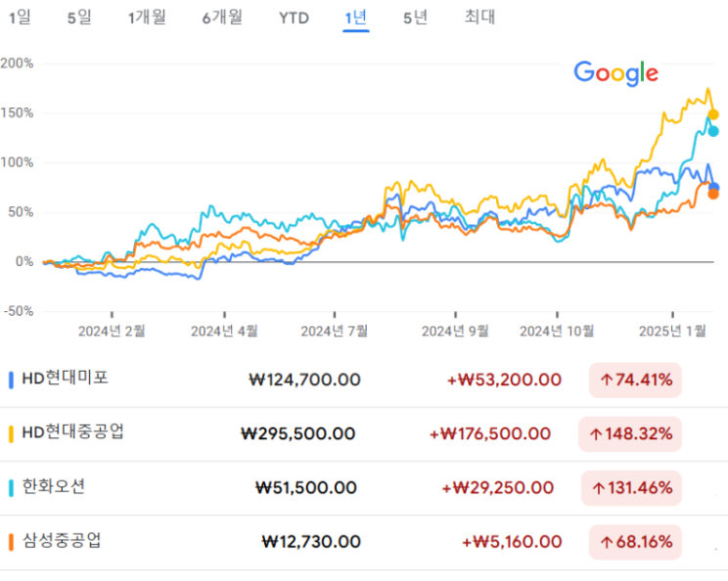Click the 2024년 9월 axis label

(x=455, y=332)
